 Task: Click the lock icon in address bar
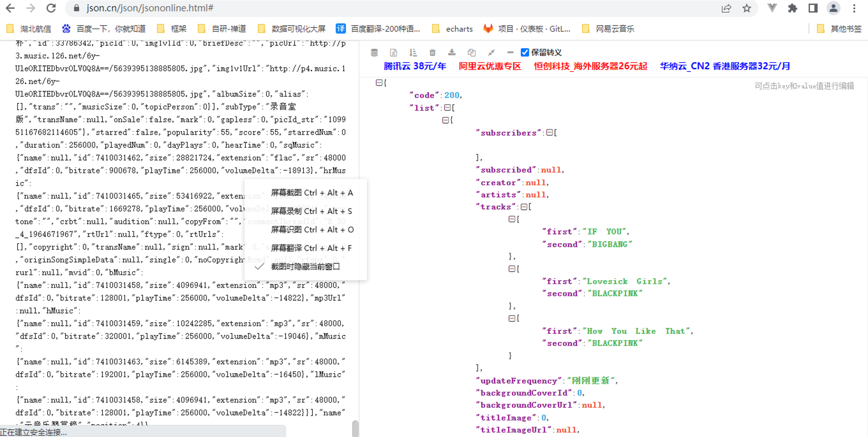coord(77,8)
